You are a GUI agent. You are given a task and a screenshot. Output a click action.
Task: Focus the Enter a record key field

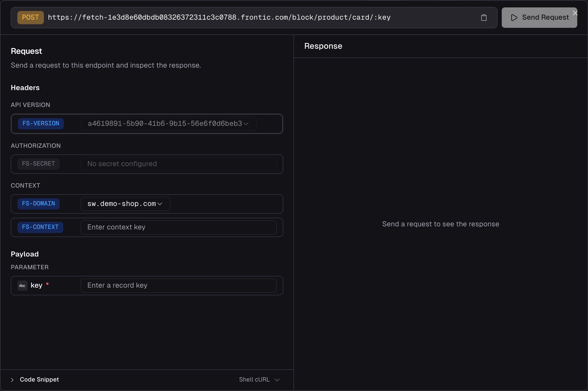(x=179, y=286)
